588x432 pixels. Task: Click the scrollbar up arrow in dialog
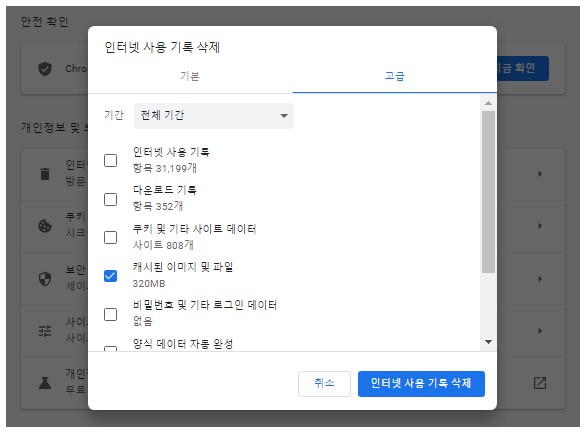click(488, 103)
